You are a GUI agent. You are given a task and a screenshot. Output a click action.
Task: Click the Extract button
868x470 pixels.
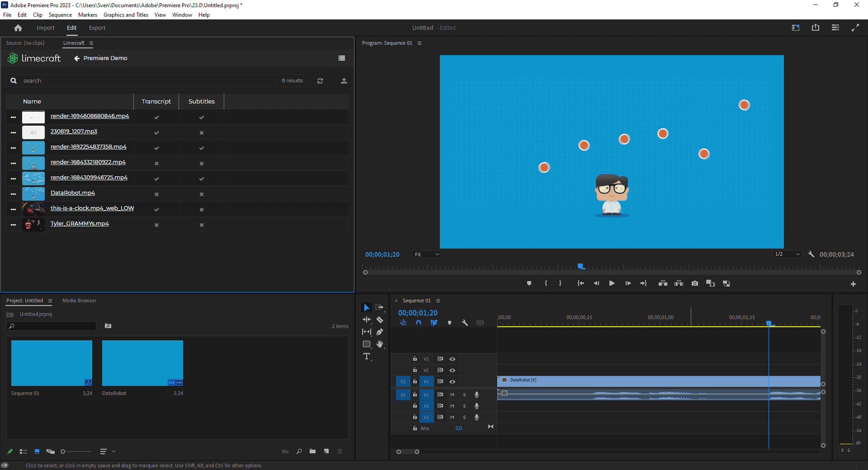[x=679, y=283]
